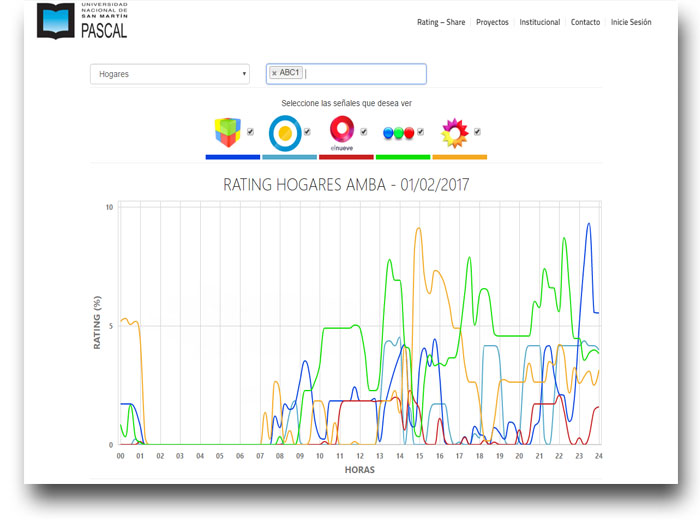700x520 pixels.
Task: Toggle the Telefe signal checkbox
Action: (421, 131)
